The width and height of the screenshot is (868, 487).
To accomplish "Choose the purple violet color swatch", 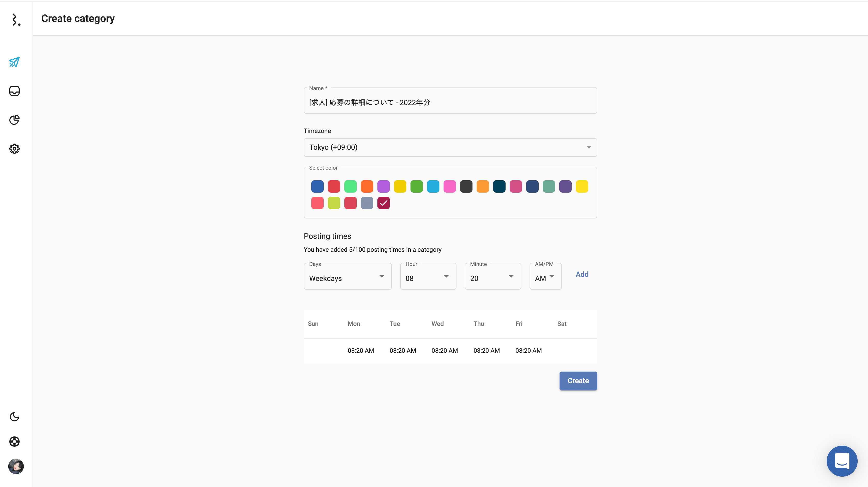I will (383, 186).
